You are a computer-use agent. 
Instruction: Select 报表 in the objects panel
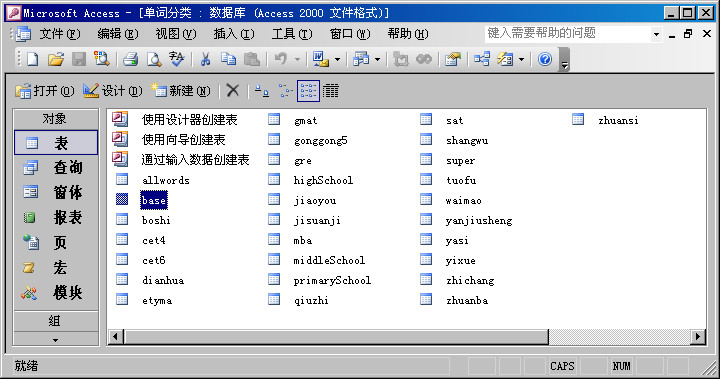pyautogui.click(x=56, y=217)
